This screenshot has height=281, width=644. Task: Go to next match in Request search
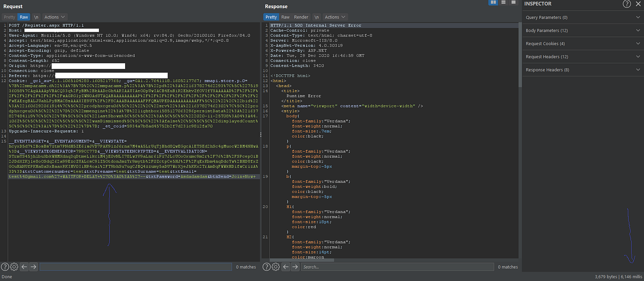[34, 267]
